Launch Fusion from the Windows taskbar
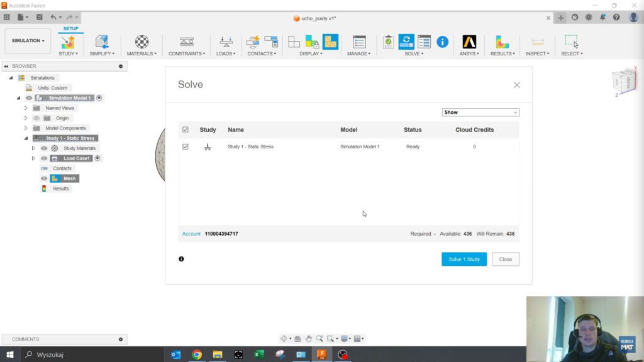 click(321, 354)
